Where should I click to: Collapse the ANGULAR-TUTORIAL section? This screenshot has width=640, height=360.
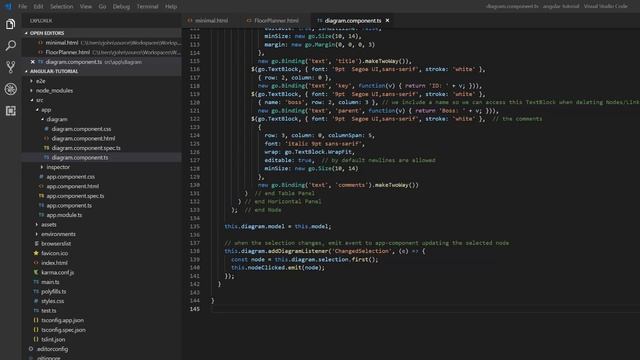coord(54,71)
